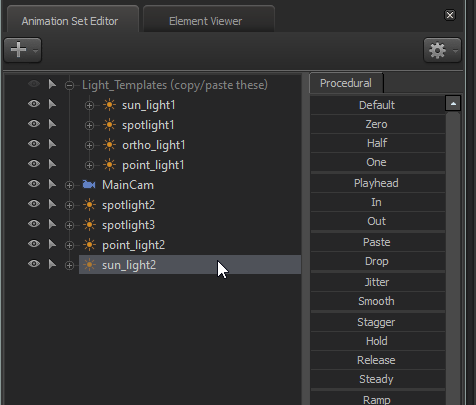Click the point_light2 light icon
Screen dimensions: 476x405
point(89,245)
